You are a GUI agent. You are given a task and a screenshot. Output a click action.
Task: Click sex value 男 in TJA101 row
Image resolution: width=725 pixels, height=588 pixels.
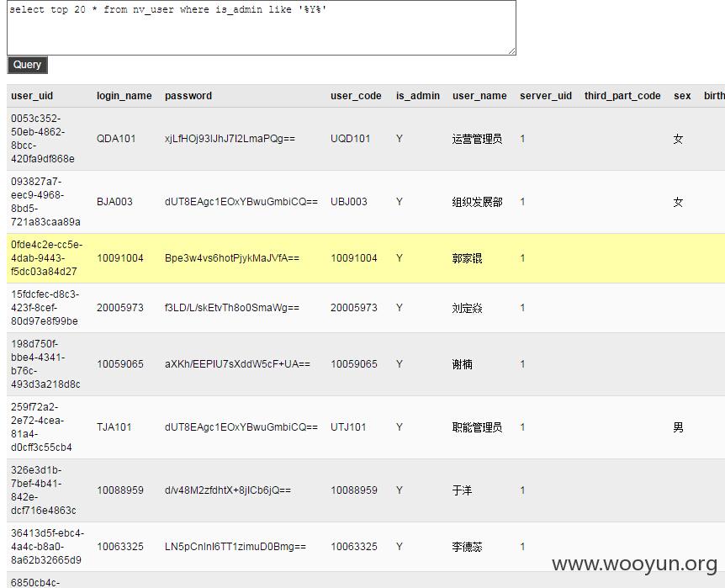[678, 427]
